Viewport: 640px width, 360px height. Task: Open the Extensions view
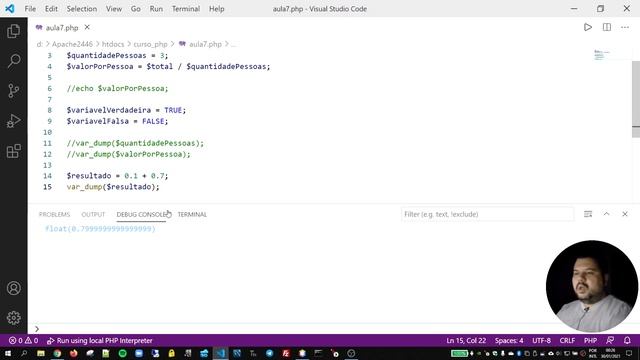[x=13, y=151]
